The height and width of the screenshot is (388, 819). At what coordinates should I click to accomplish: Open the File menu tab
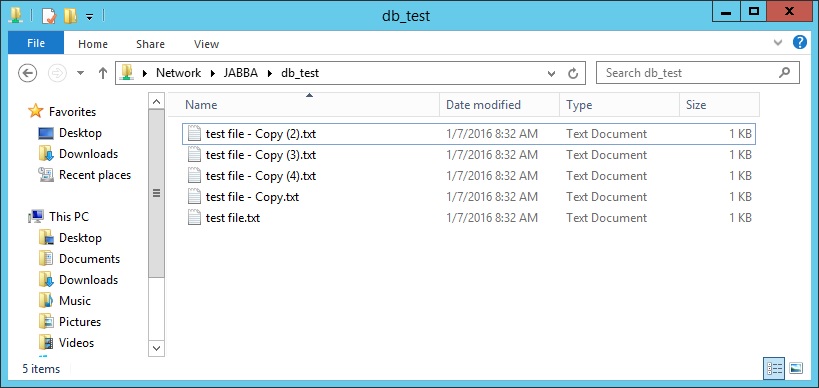(36, 43)
